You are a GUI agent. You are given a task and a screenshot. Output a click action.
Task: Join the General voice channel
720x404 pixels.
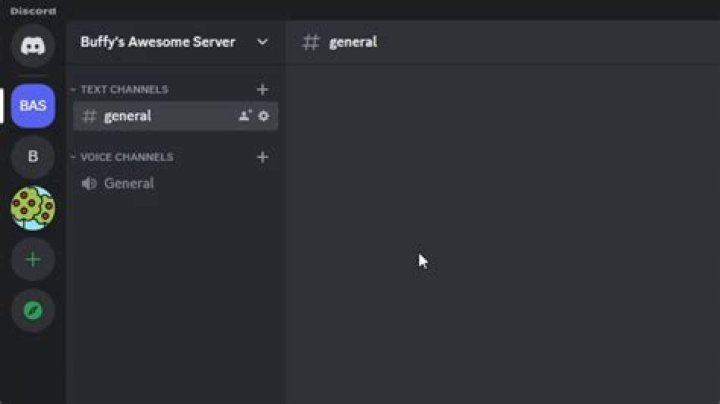tap(175, 184)
